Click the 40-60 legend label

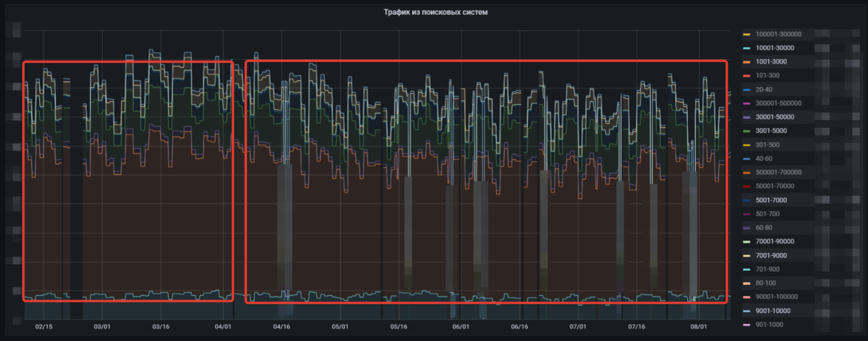coord(765,159)
